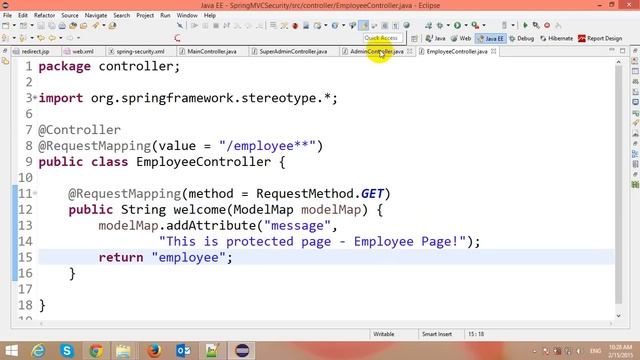Open the Refactor menu
The height and width of the screenshot is (360, 640).
tap(44, 15)
